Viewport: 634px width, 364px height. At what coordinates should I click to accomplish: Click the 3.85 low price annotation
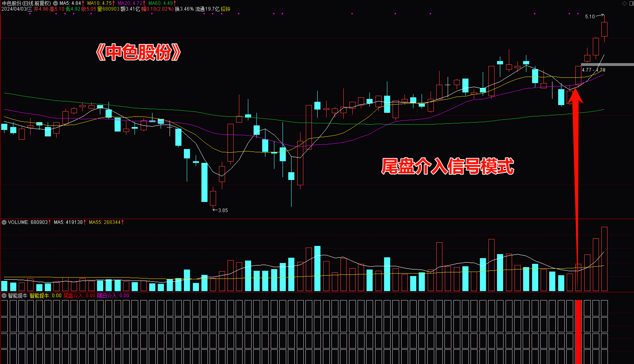(223, 211)
